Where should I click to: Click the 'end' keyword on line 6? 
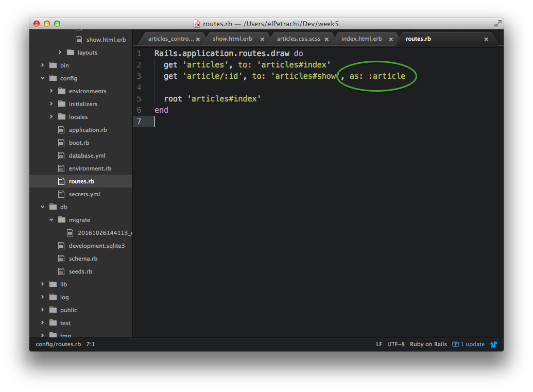(x=162, y=110)
